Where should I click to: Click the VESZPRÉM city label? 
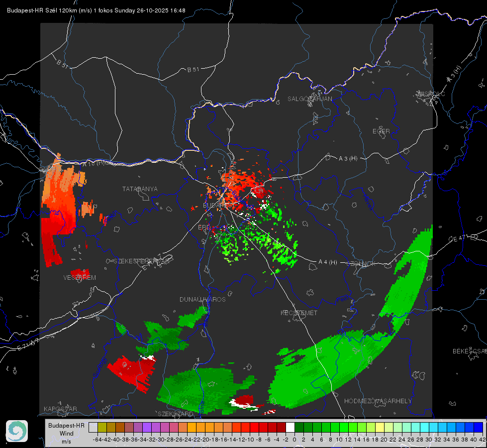click(x=80, y=278)
